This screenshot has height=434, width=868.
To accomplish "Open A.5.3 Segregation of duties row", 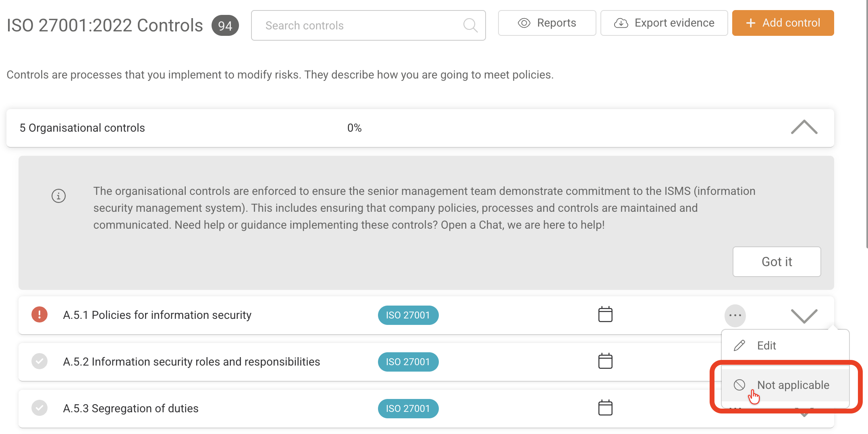I will (131, 408).
